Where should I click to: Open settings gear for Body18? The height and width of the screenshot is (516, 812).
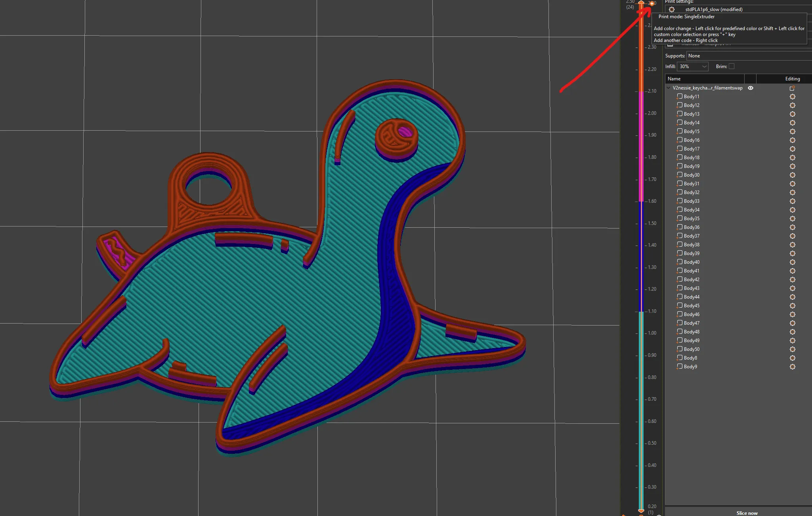click(793, 158)
